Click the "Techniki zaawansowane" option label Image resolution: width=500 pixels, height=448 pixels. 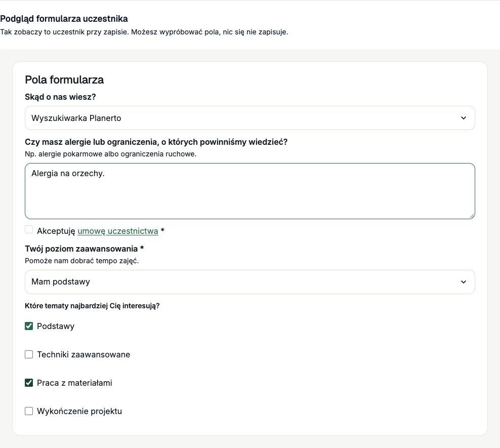tap(84, 354)
